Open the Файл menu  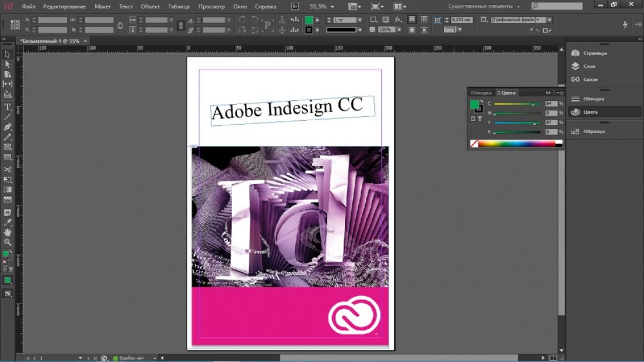[29, 7]
